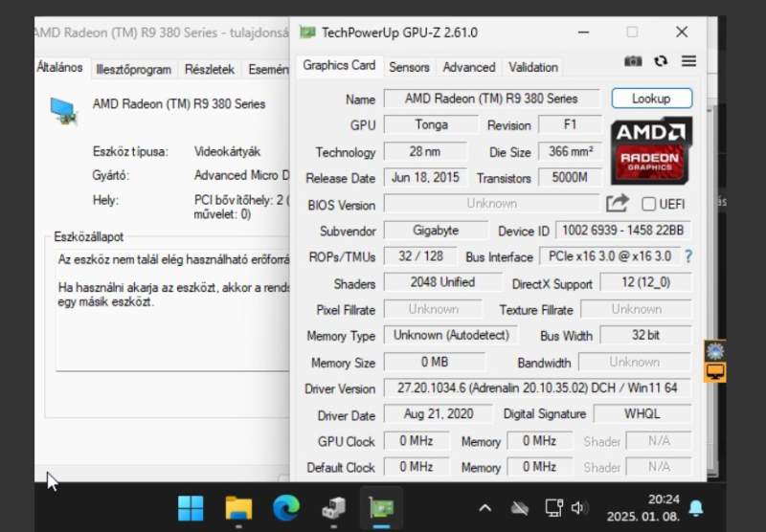Click the DirectX Support 12 (12_0) value
766x532 pixels.
[x=645, y=282]
